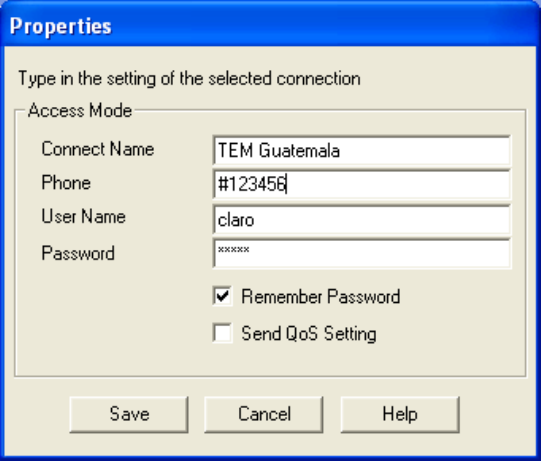The width and height of the screenshot is (541, 461).
Task: Click into the Password field
Action: coord(362,253)
